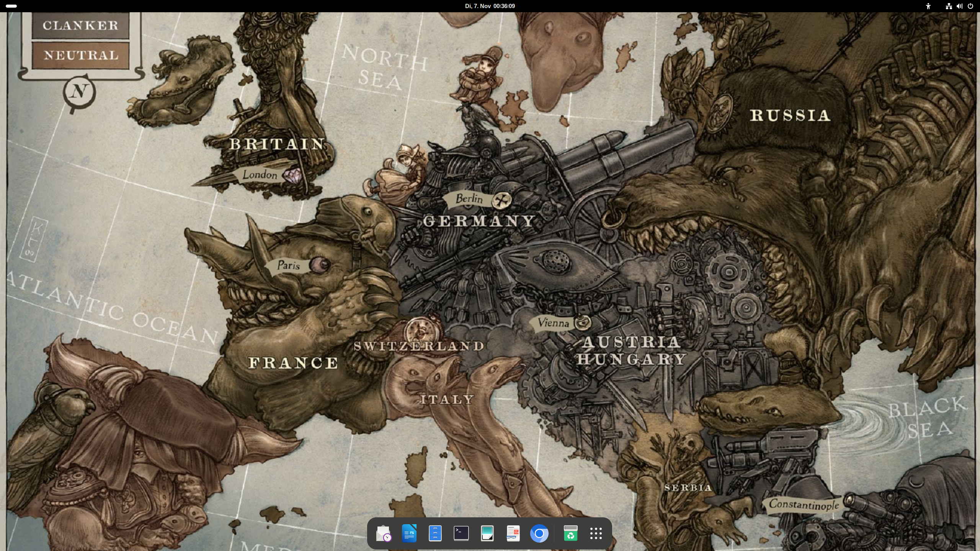980x551 pixels.
Task: Click the NEUTRAL legend box on wallpaper
Action: click(81, 55)
